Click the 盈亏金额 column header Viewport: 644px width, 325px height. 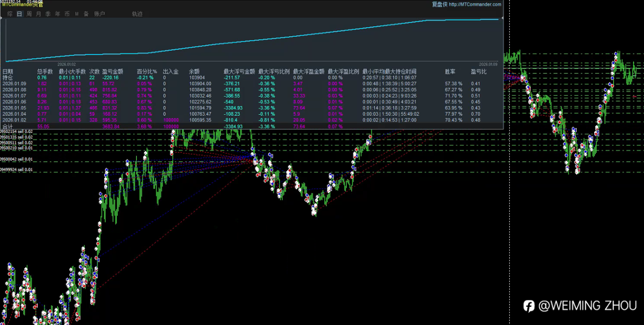coord(112,72)
